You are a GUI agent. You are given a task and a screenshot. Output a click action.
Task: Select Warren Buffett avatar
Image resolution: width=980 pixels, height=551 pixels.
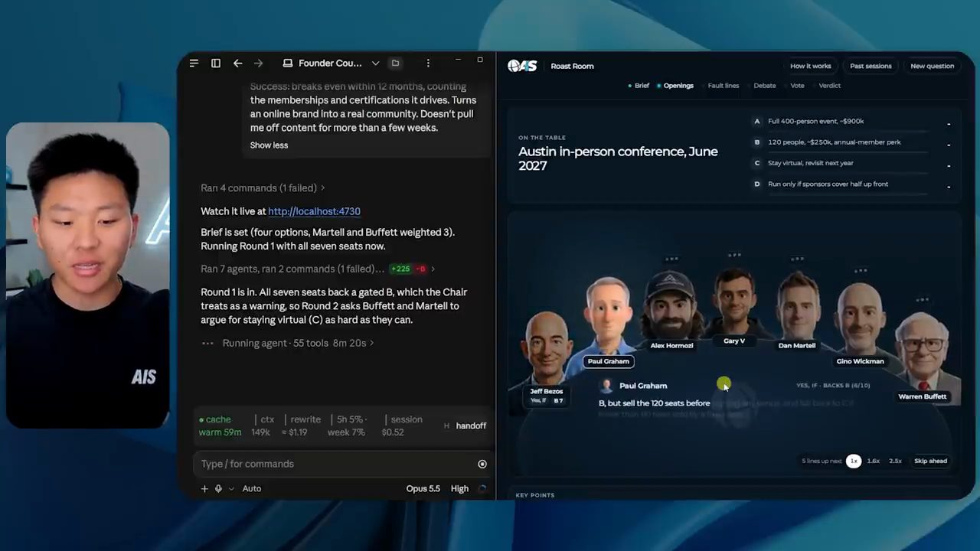[923, 353]
